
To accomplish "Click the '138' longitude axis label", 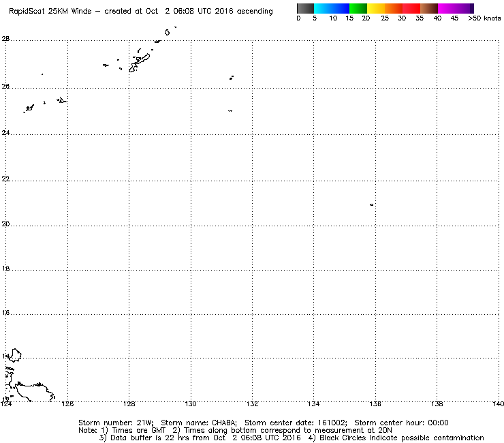I will point(437,403).
